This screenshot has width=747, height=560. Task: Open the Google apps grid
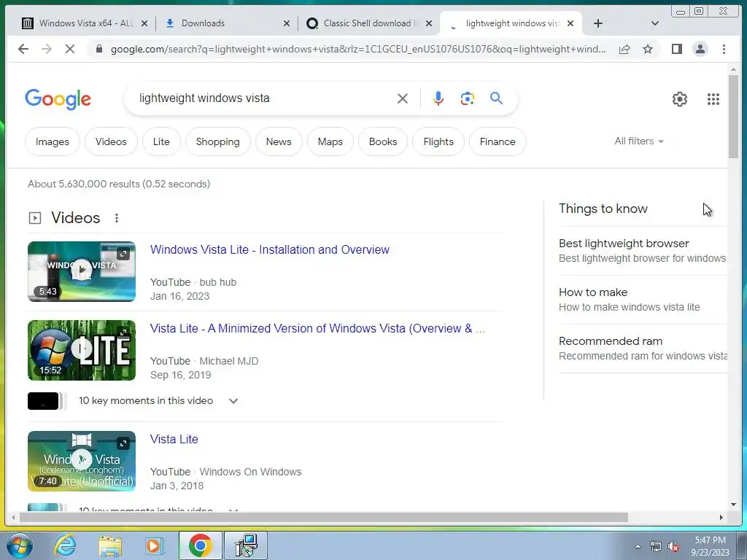click(x=713, y=99)
